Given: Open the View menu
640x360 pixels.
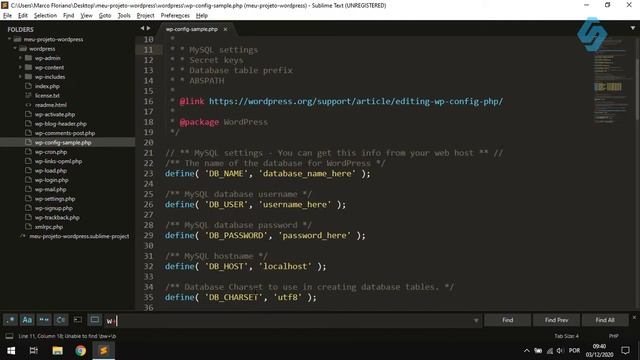Looking at the screenshot, I should 86,16.
